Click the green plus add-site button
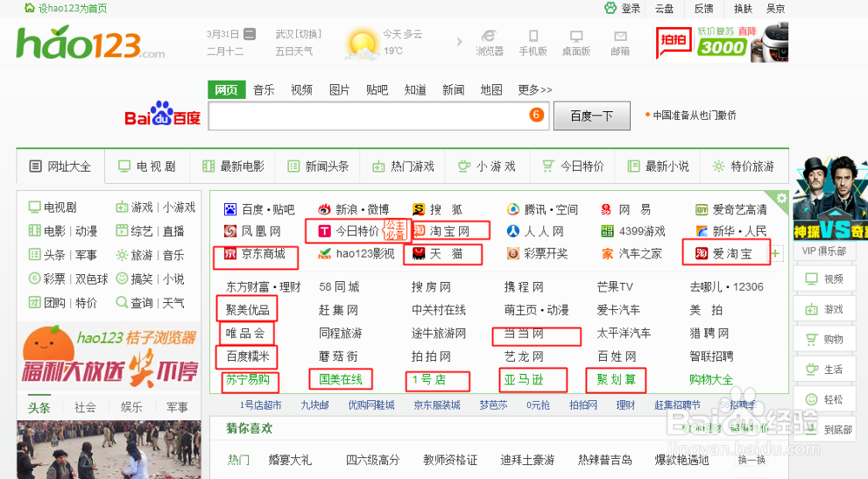The height and width of the screenshot is (479, 868). [x=775, y=254]
